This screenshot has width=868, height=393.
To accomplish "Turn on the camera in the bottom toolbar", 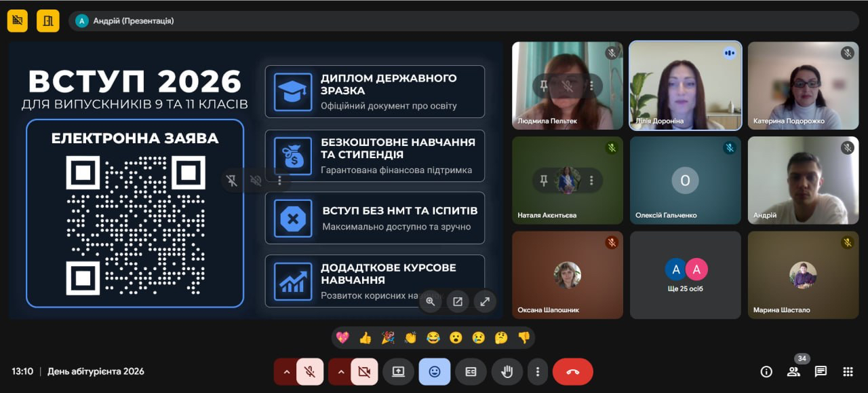I will [364, 371].
